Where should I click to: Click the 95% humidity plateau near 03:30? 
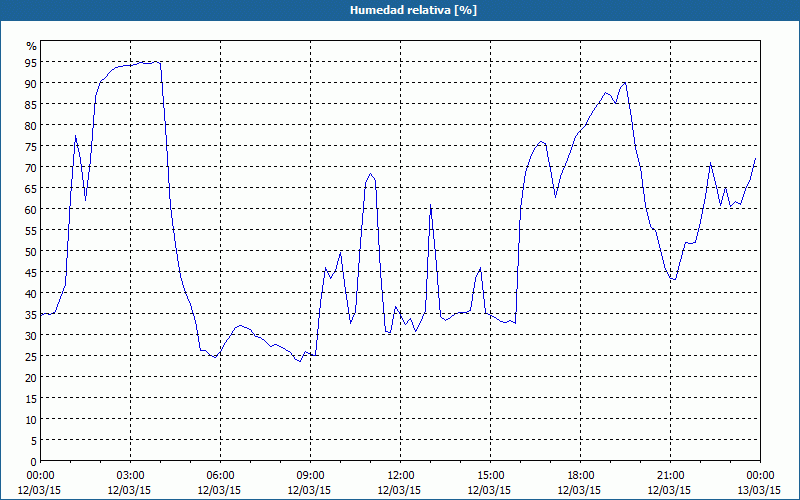pos(146,63)
